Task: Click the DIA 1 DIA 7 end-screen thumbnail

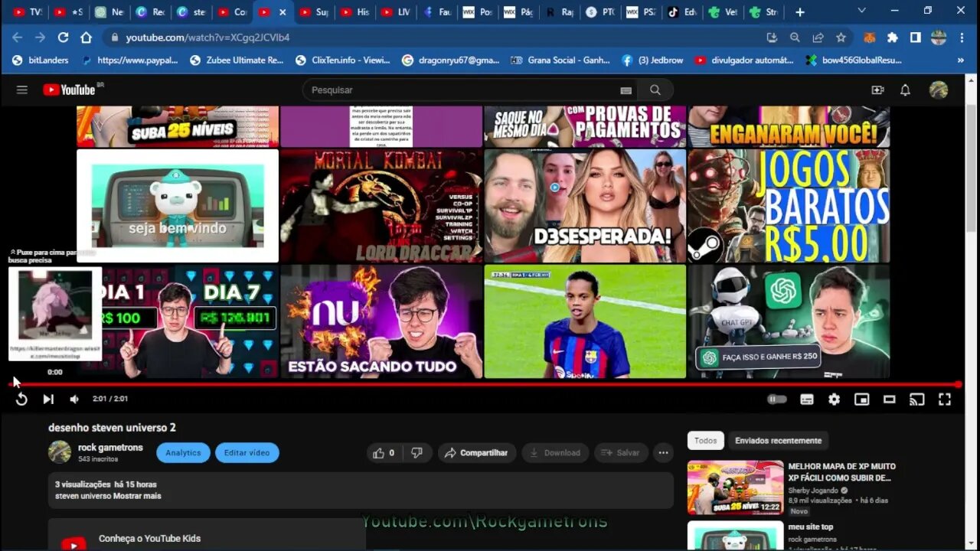Action: point(190,321)
